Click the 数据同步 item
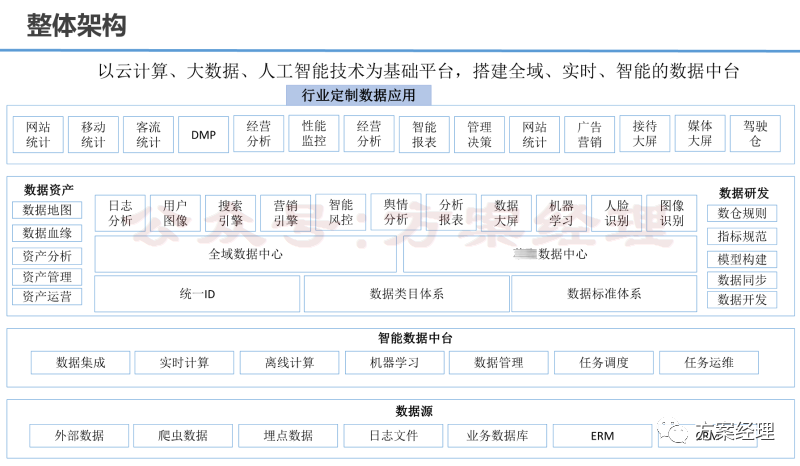Screen dimensions: 800x466 coord(742,280)
